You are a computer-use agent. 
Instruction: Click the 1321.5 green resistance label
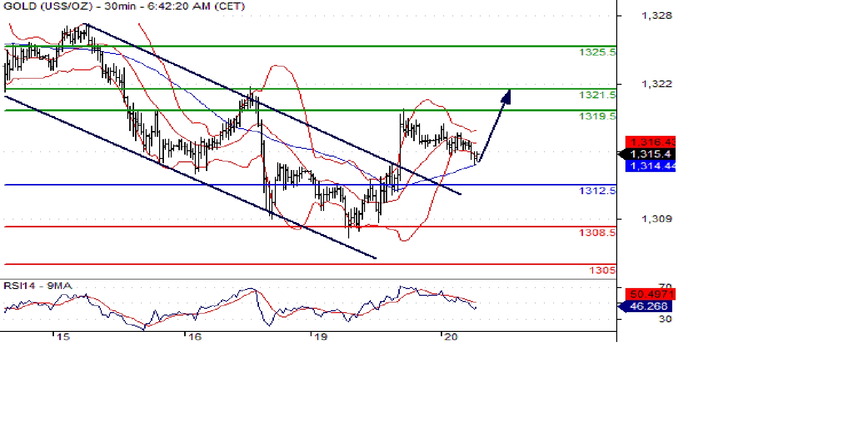pyautogui.click(x=597, y=95)
